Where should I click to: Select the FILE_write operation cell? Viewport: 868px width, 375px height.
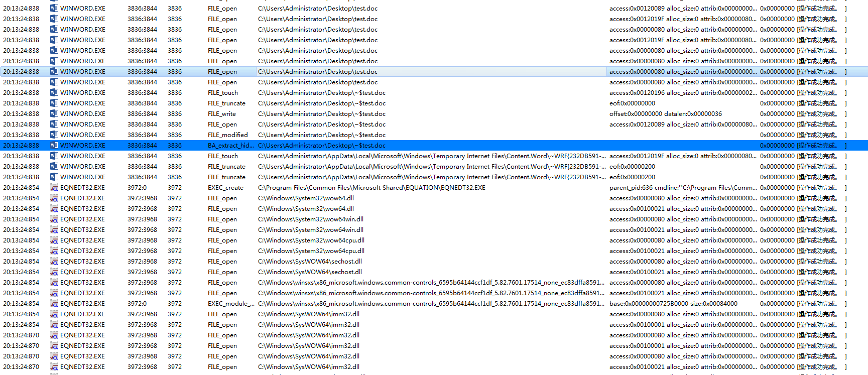click(222, 113)
